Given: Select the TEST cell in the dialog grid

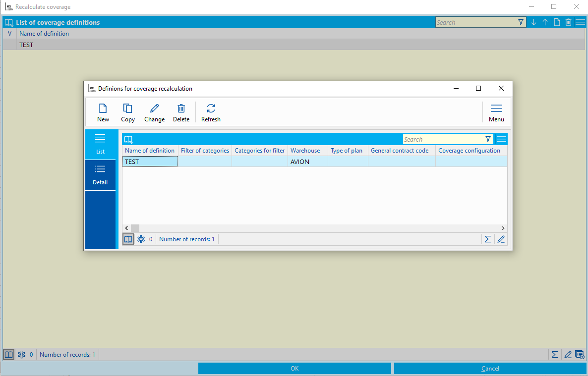Looking at the screenshot, I should click(x=150, y=162).
